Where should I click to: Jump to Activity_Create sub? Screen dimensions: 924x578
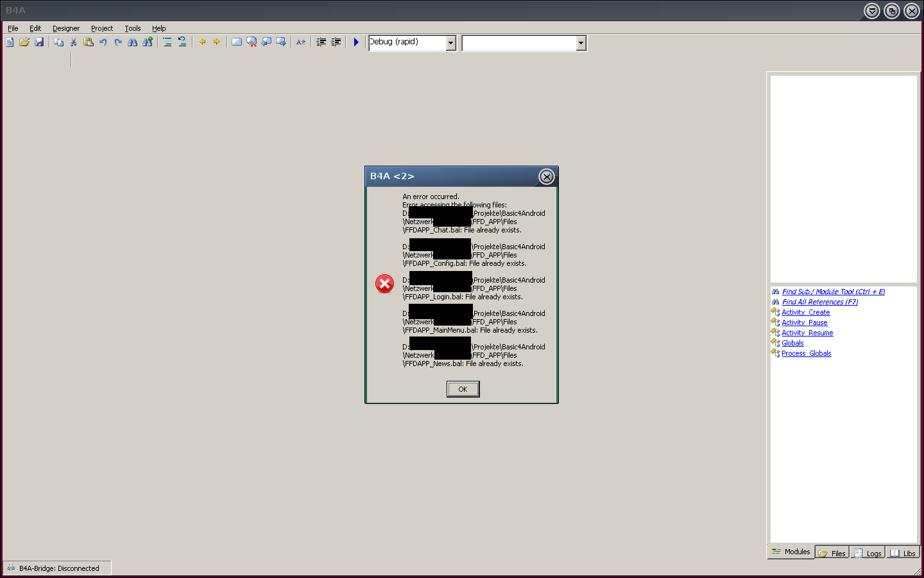pyautogui.click(x=806, y=312)
